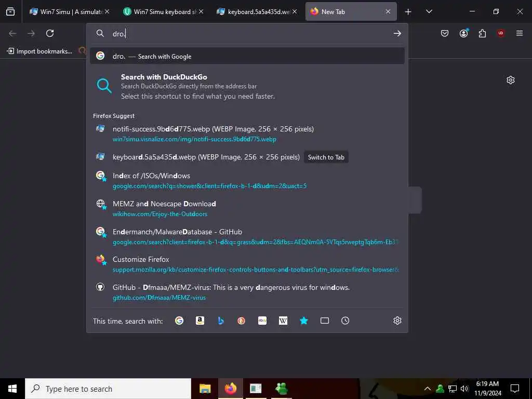Select the New Tab tab

[351, 11]
